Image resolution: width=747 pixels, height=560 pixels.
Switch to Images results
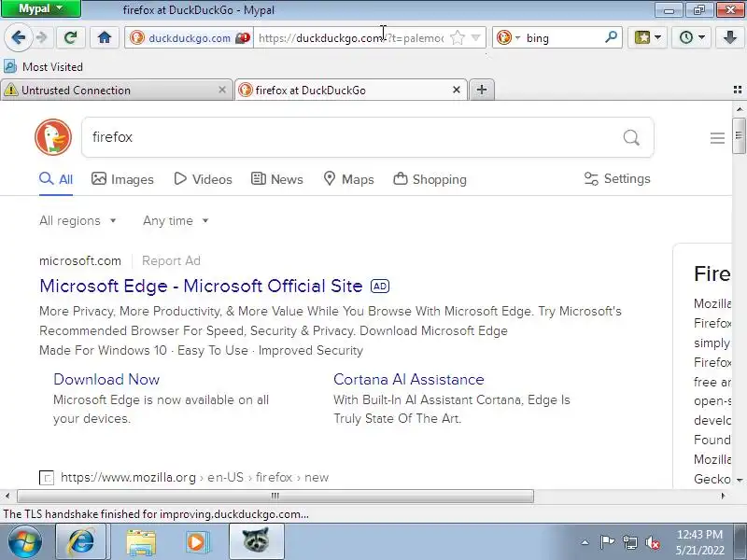click(x=122, y=179)
